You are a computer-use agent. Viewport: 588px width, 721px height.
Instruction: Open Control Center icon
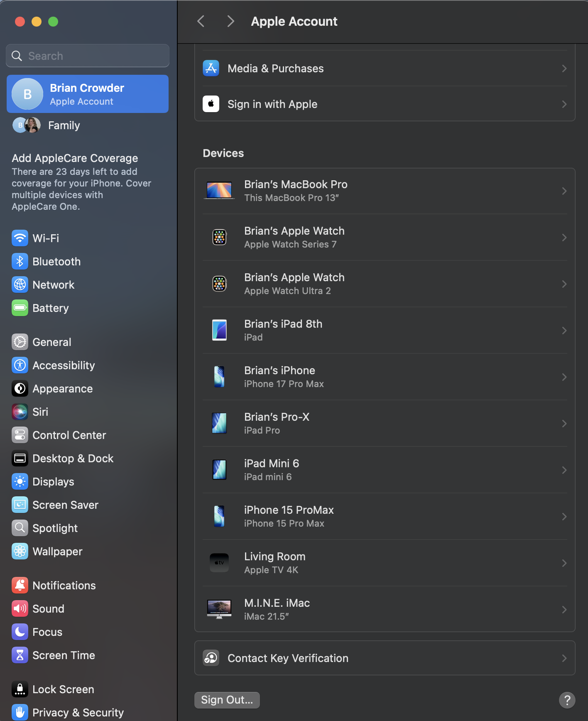[x=20, y=435]
